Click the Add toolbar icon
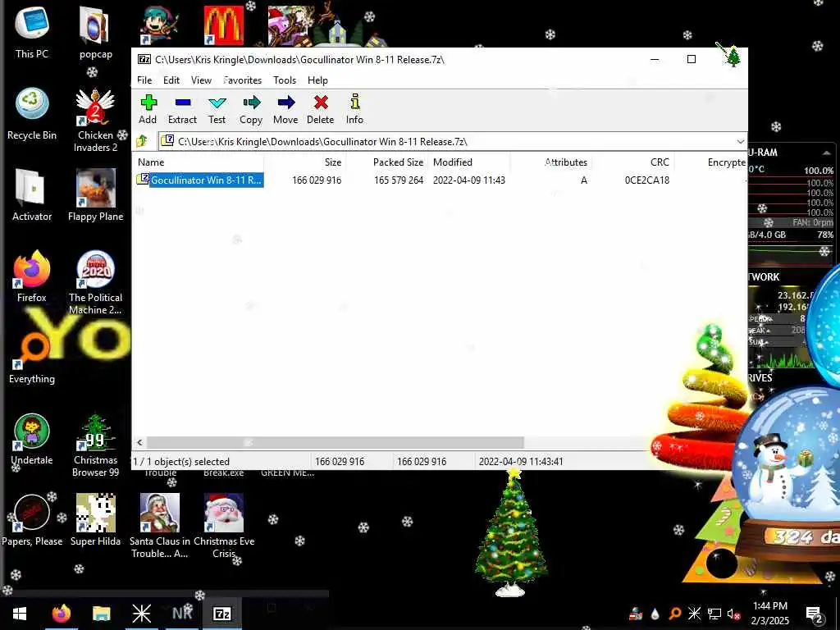Image resolution: width=840 pixels, height=630 pixels. click(148, 109)
